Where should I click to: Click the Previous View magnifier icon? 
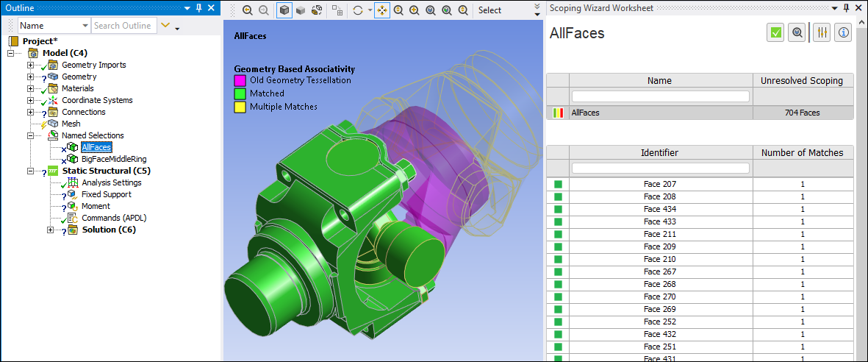click(247, 10)
